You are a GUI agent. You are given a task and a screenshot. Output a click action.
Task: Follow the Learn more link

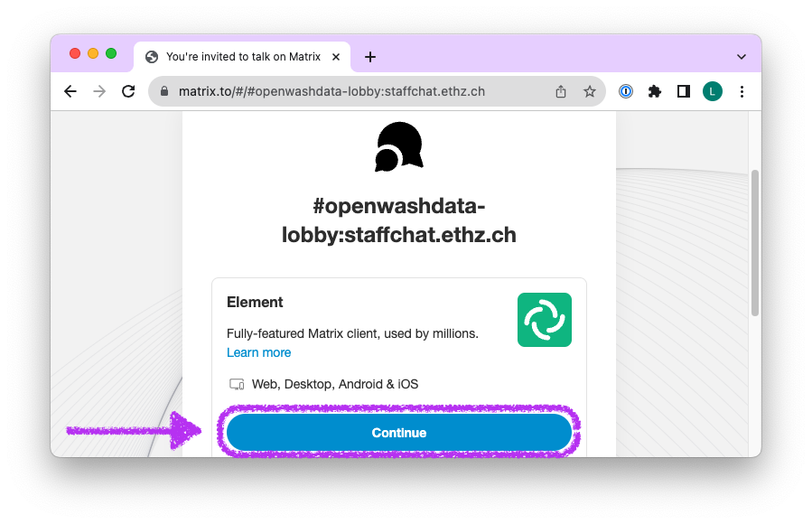(x=258, y=352)
